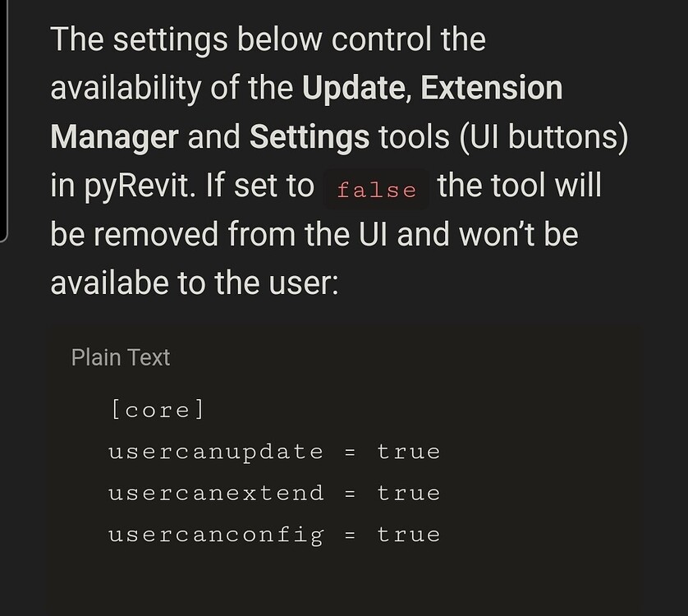This screenshot has width=688, height=616.
Task: Click the true value of usercanconfig
Action: point(409,535)
